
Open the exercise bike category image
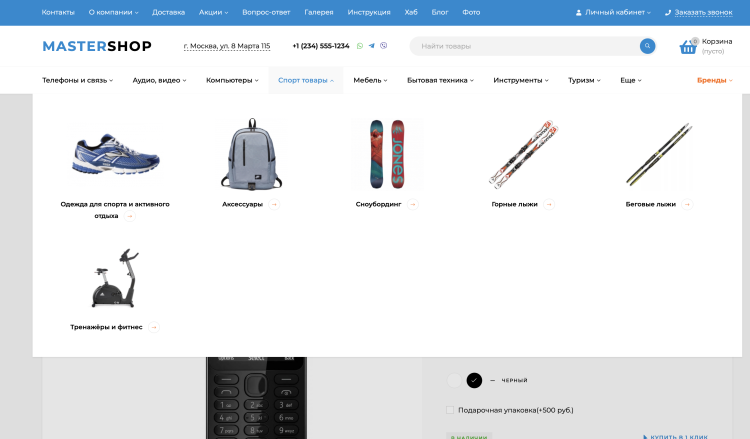click(115, 278)
